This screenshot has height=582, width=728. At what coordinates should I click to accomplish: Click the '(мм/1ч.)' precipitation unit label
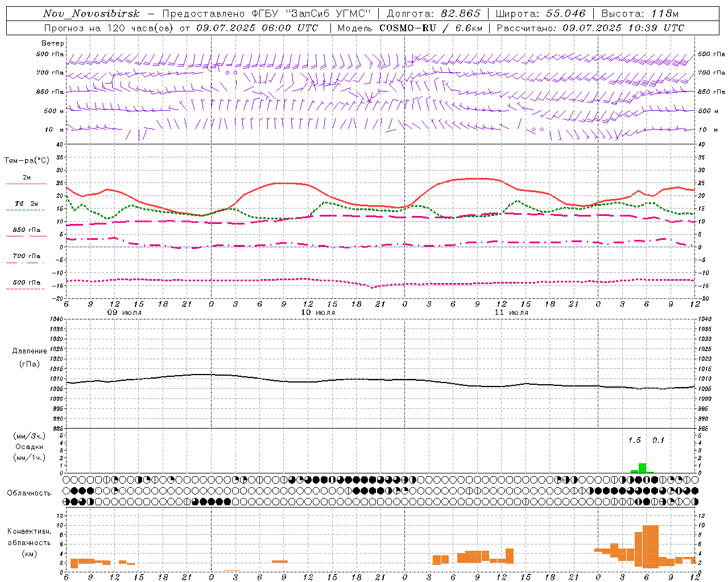30,458
